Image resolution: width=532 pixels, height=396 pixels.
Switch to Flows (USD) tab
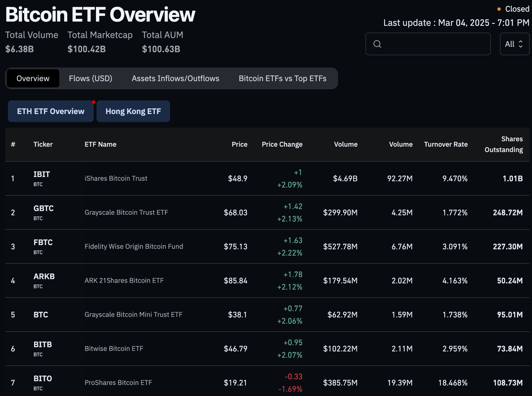(x=91, y=78)
